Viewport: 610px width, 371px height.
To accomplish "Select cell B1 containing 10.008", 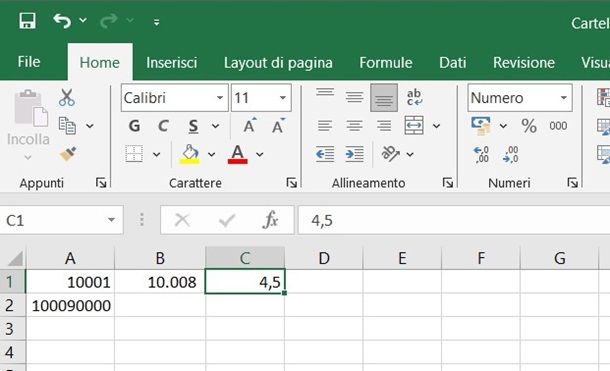I will click(x=160, y=282).
